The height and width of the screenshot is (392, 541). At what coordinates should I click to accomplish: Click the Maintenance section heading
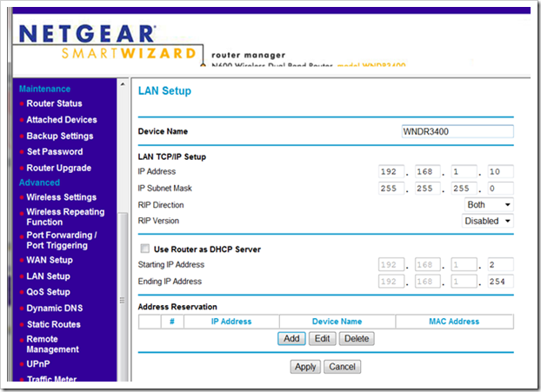45,89
